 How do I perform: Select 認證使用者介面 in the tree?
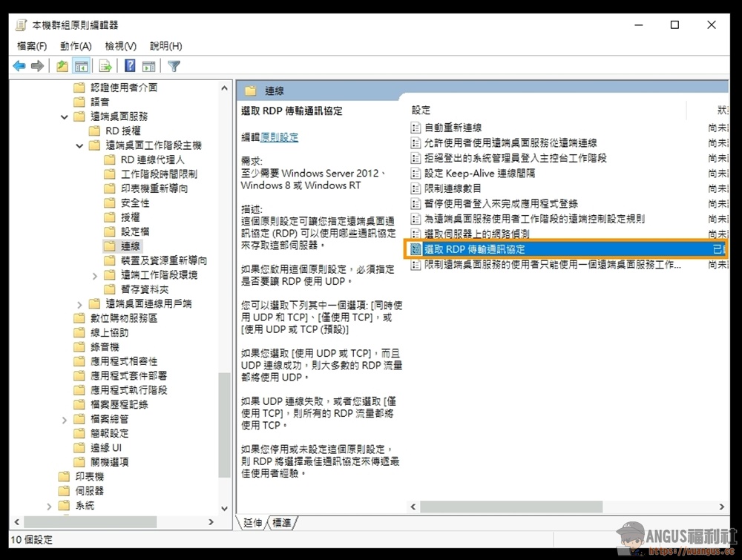pyautogui.click(x=123, y=88)
